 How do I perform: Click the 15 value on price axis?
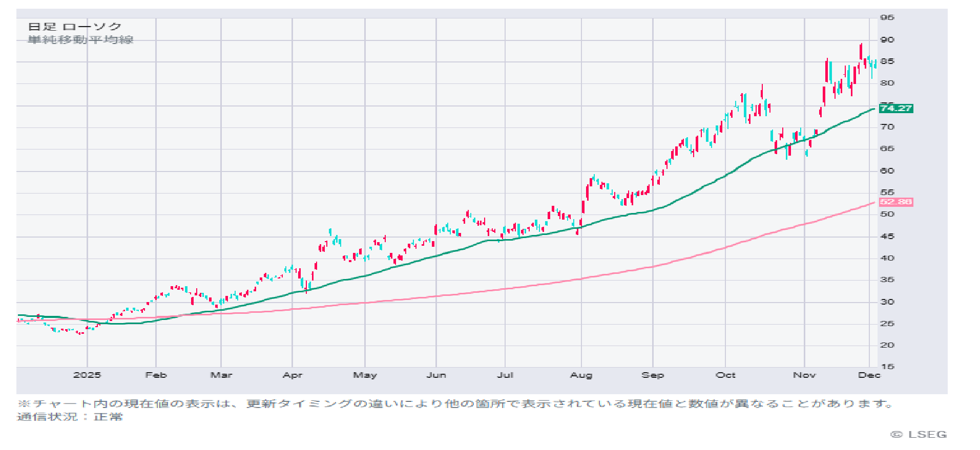point(887,367)
